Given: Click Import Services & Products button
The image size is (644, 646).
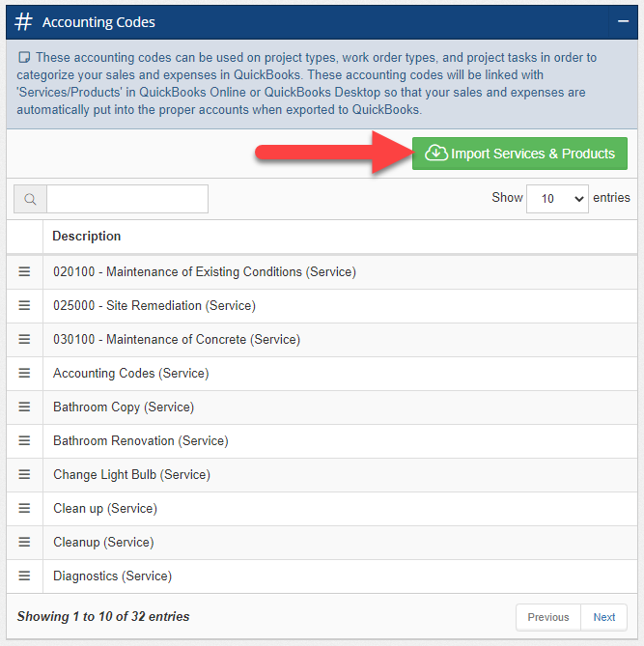Looking at the screenshot, I should point(519,154).
